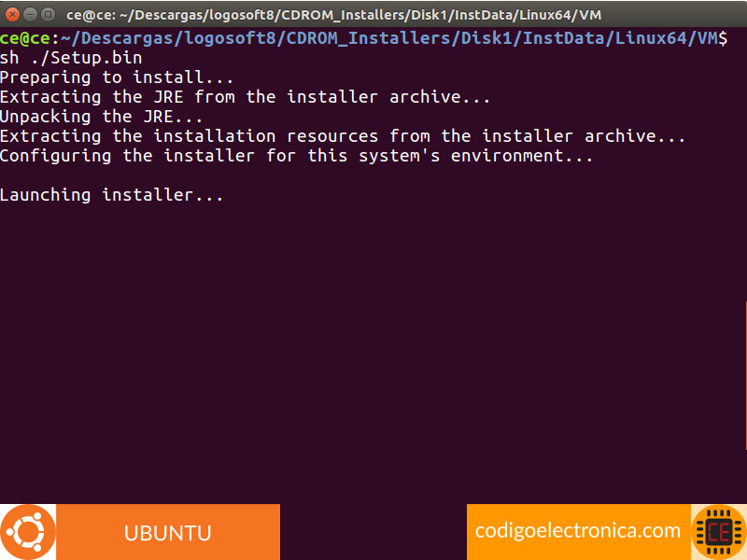Image resolution: width=747 pixels, height=560 pixels.
Task: Click the terminal's vertical scrollbar thumb
Action: tap(744, 373)
